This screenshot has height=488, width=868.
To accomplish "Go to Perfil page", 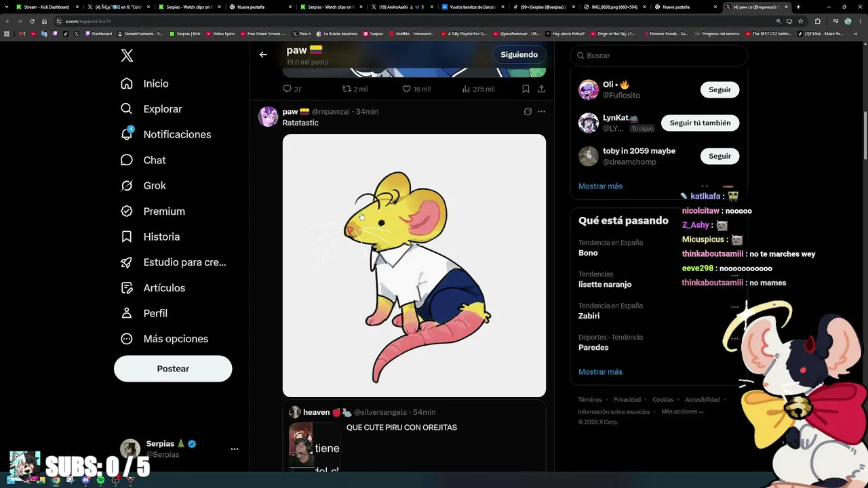I will pyautogui.click(x=144, y=313).
